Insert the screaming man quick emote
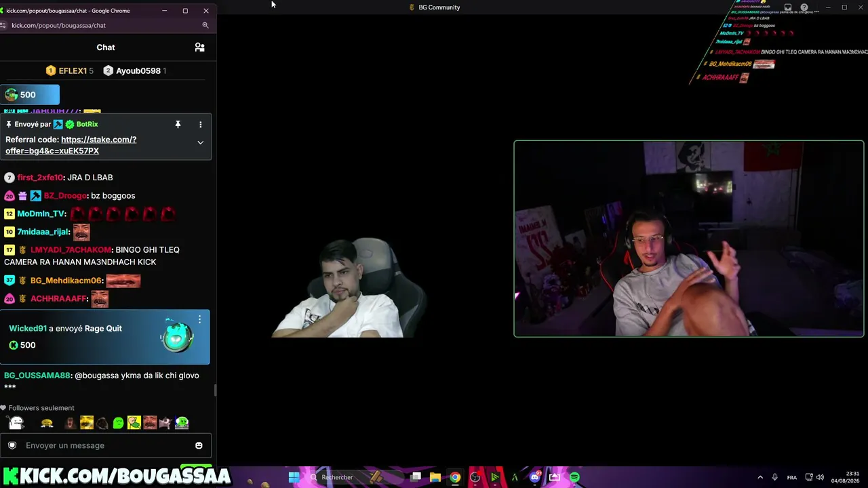 (70, 424)
